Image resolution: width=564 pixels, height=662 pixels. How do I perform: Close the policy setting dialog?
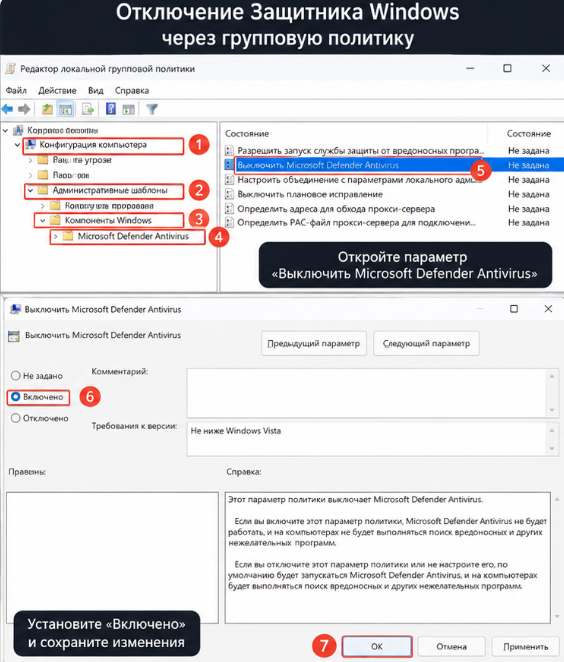point(548,309)
